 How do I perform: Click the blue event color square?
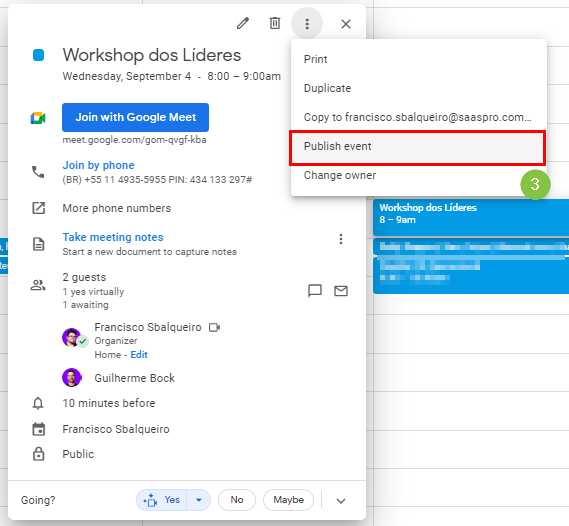(x=38, y=55)
